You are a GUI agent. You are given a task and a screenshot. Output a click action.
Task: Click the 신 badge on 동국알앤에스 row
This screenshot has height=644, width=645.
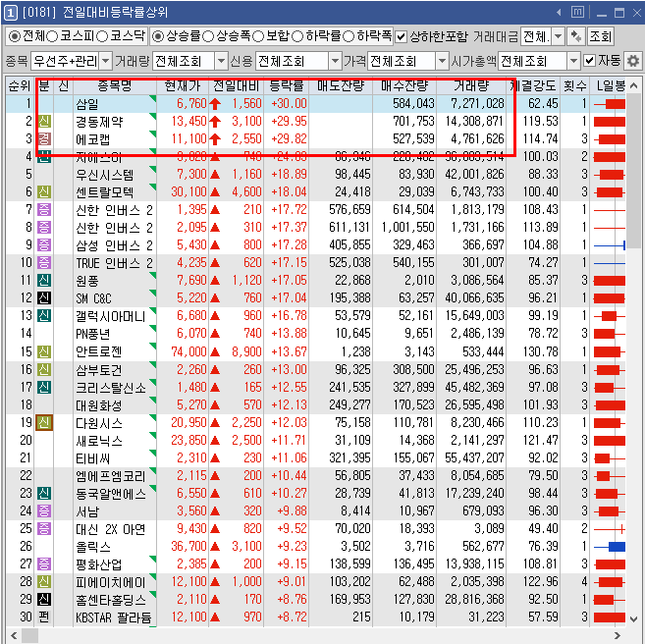click(x=44, y=493)
